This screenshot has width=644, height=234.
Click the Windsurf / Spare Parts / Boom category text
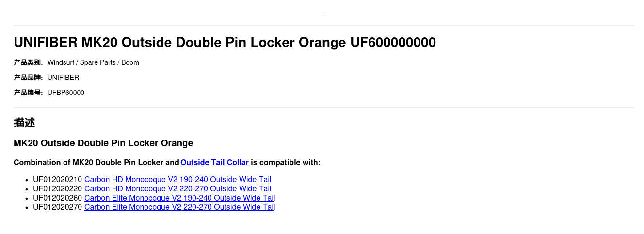pyautogui.click(x=93, y=62)
